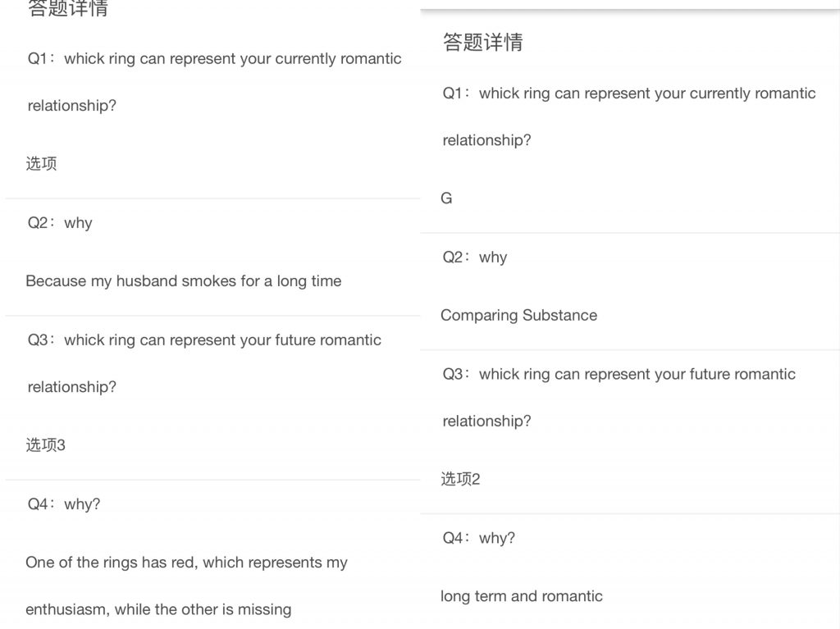Select the left answer 选项3
The image size is (840, 629).
[46, 444]
